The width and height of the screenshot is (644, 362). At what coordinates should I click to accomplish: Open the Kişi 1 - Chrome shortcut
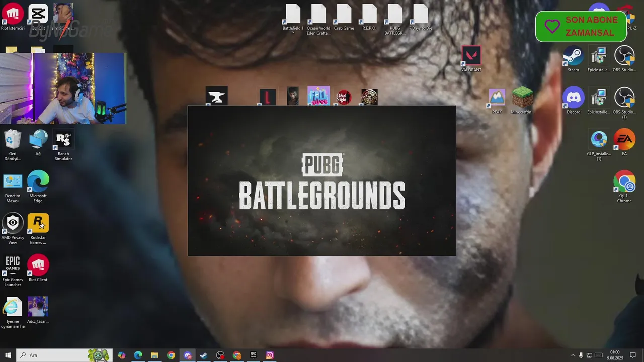pos(624,187)
